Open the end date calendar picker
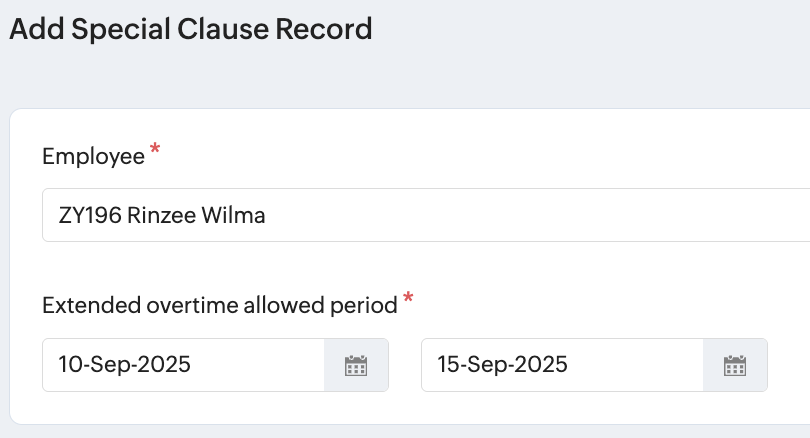 tap(735, 365)
